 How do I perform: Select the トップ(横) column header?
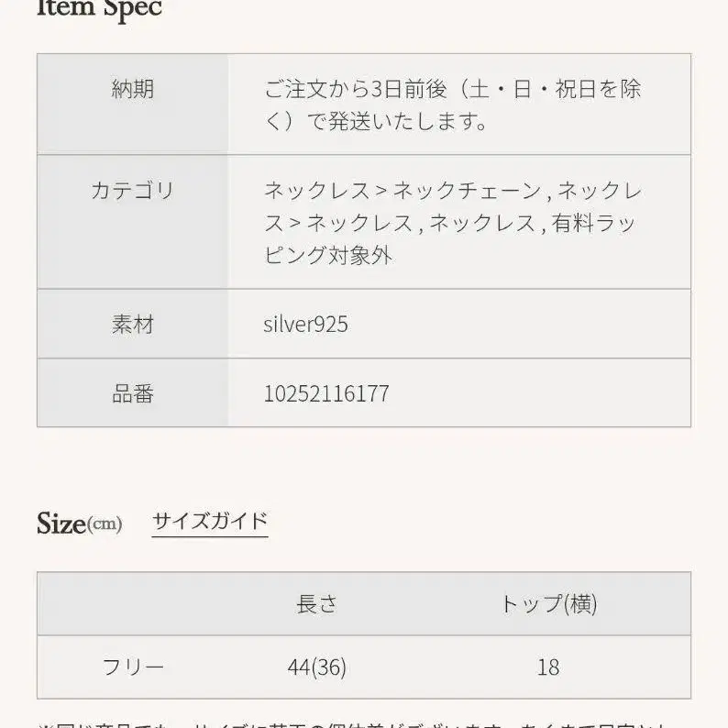548,603
